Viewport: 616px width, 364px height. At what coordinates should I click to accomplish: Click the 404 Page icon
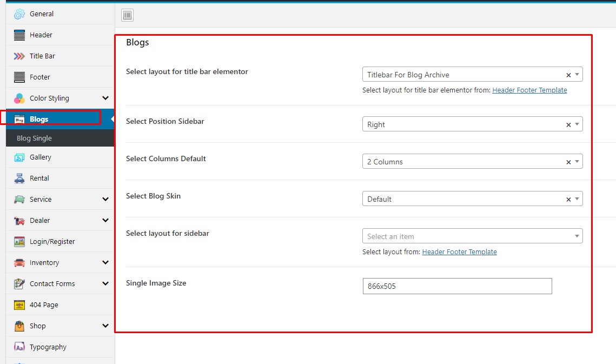click(x=19, y=305)
